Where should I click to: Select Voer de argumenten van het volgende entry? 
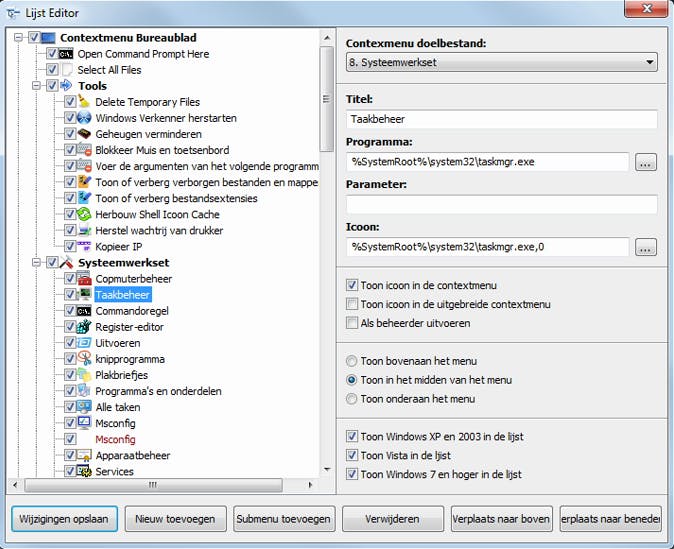[207, 166]
